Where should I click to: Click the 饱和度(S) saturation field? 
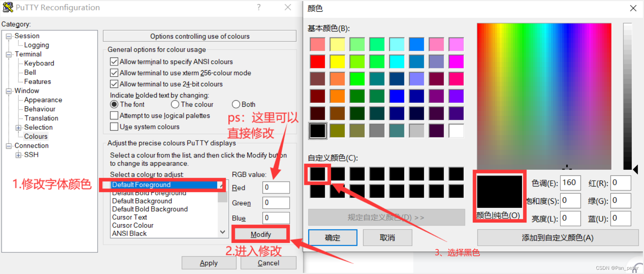tap(570, 201)
